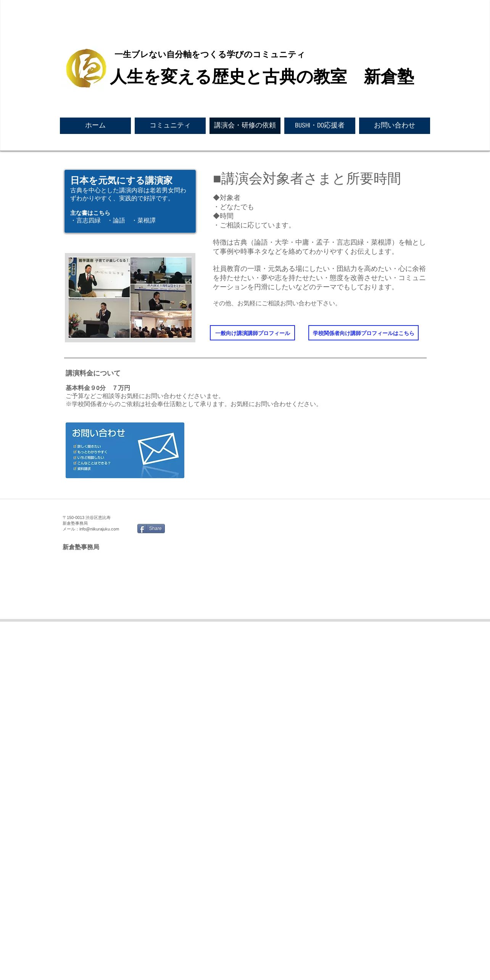490x980 pixels.
Task: Click the ◆対象者 label
Action: (x=227, y=198)
